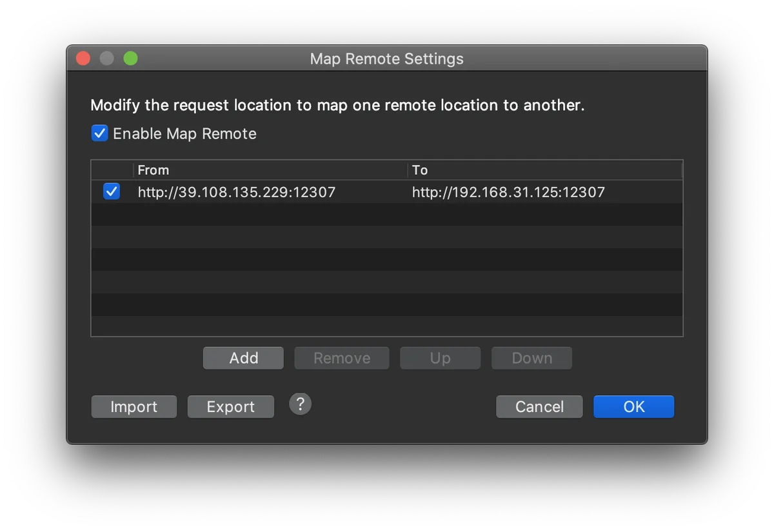Click an empty row in the mappings table

pos(387,260)
